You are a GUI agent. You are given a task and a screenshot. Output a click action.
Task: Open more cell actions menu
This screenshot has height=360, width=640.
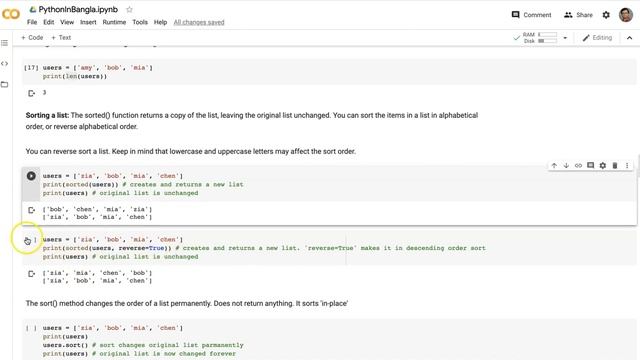[x=627, y=165]
